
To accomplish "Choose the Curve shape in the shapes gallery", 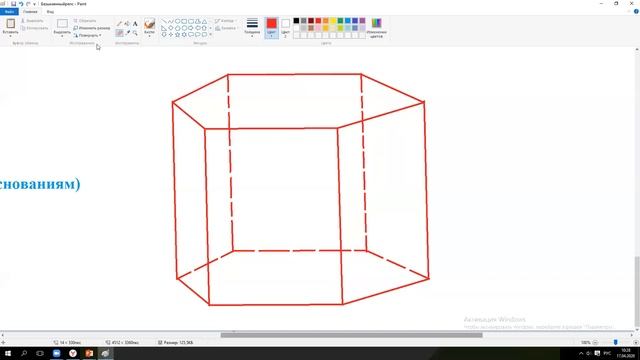I will pos(171,21).
